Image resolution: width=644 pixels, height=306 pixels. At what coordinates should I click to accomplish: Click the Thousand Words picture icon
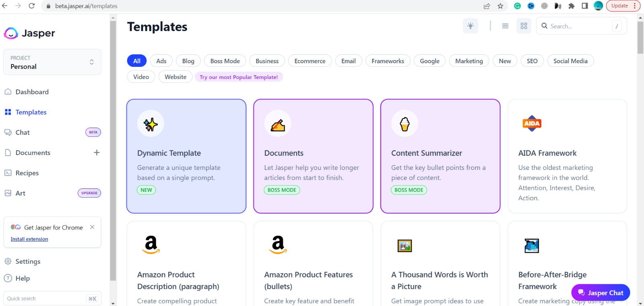[405, 246]
